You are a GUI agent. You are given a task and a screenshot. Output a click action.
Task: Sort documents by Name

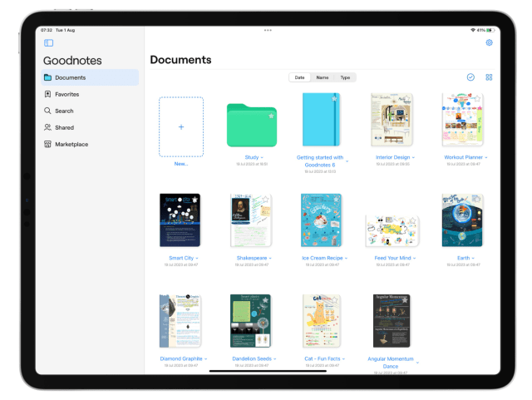pyautogui.click(x=323, y=77)
